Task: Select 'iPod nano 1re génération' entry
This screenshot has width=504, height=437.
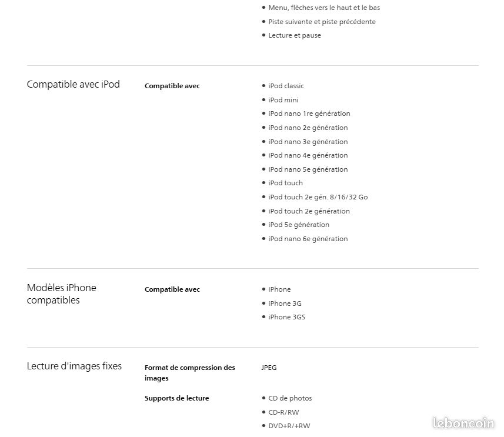Action: (309, 114)
